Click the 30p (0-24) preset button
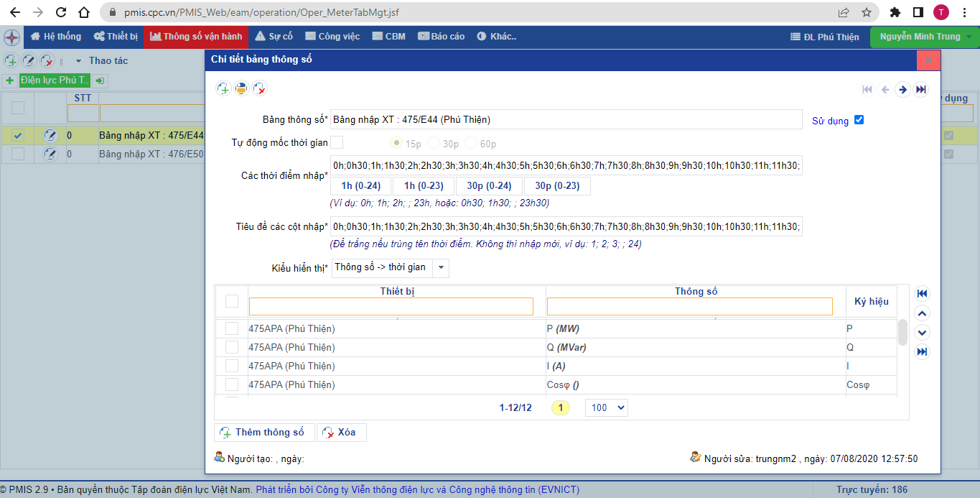 490,186
